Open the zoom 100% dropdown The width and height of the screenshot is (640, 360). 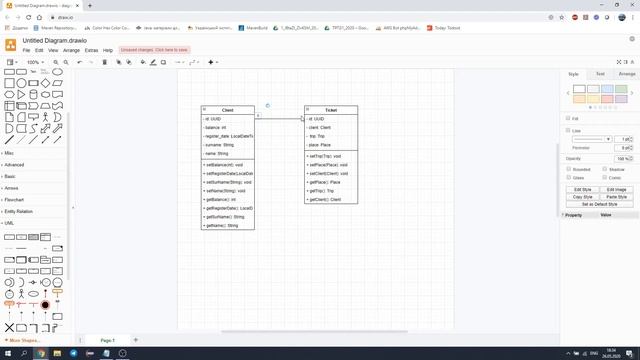(x=35, y=62)
